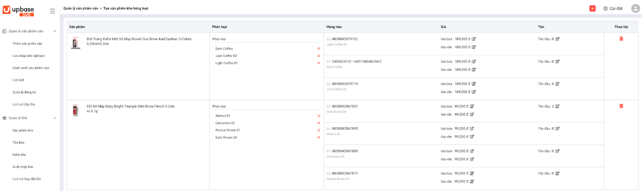Remove Light Coffee 01 variant
The height and width of the screenshot is (195, 644).
319,63
